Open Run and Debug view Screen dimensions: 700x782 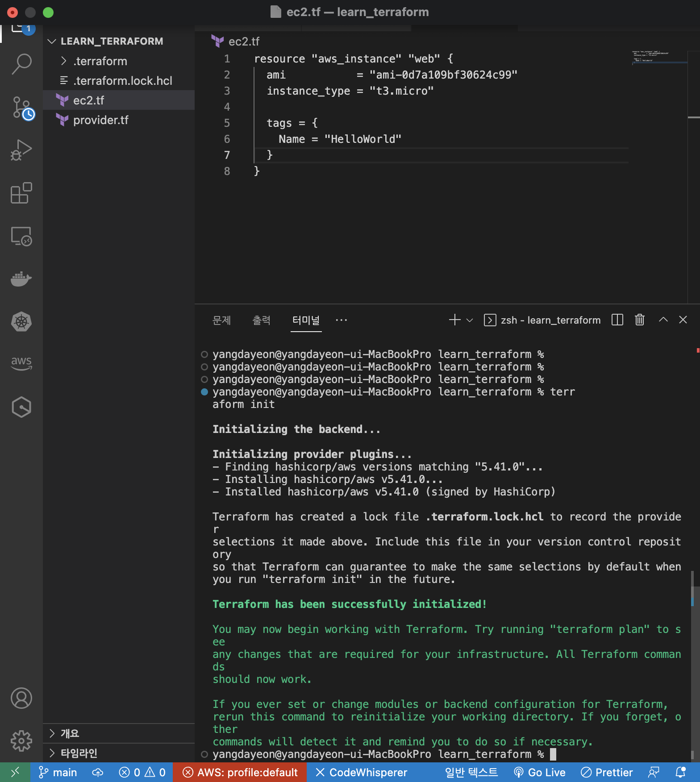click(21, 150)
